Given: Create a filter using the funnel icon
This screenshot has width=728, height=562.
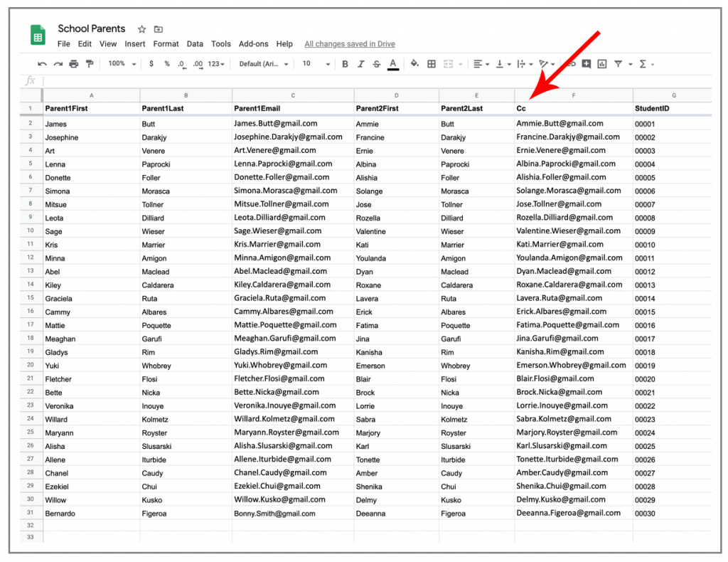Looking at the screenshot, I should pos(619,63).
